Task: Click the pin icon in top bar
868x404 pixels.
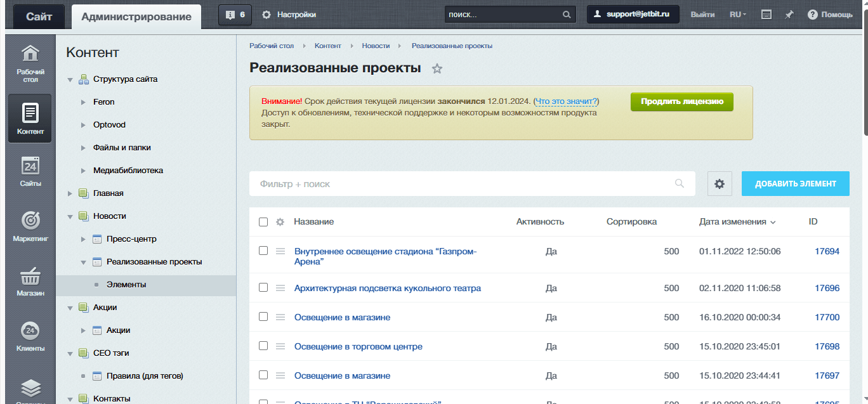Action: click(789, 15)
